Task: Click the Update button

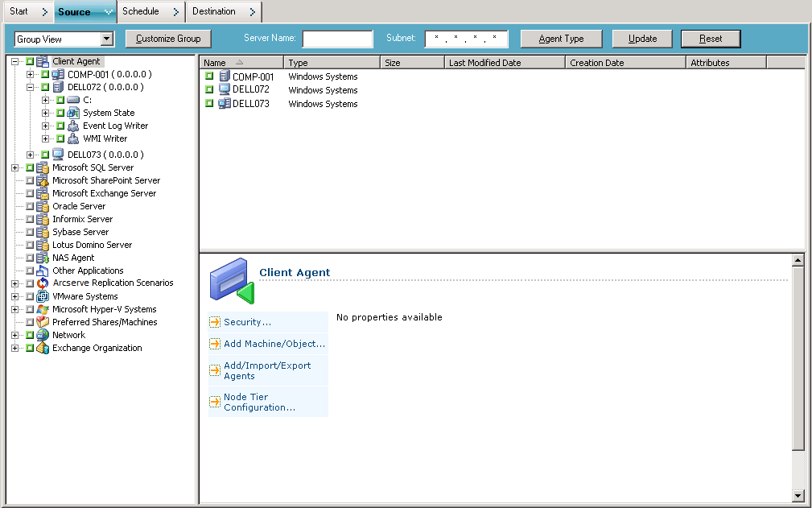Action: (642, 39)
